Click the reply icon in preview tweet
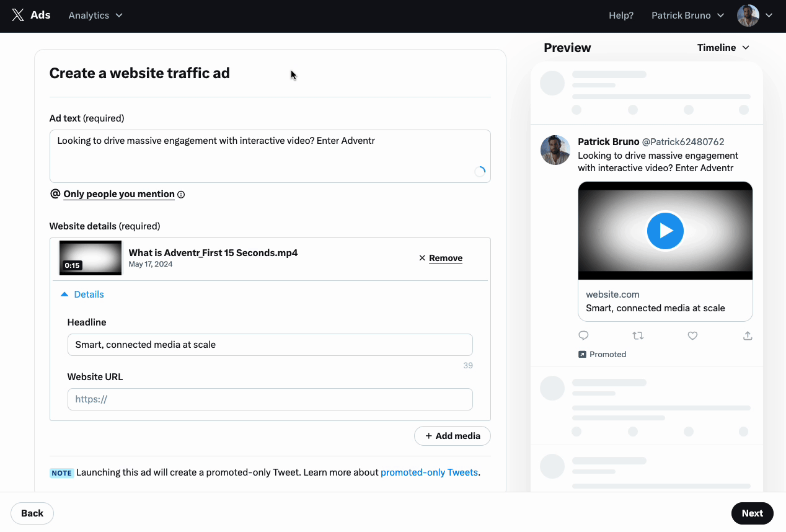 (583, 335)
